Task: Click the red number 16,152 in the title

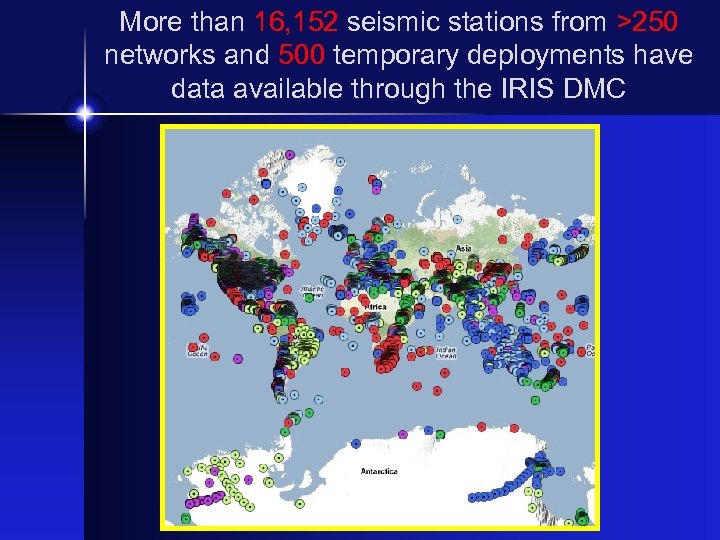Action: pos(296,22)
